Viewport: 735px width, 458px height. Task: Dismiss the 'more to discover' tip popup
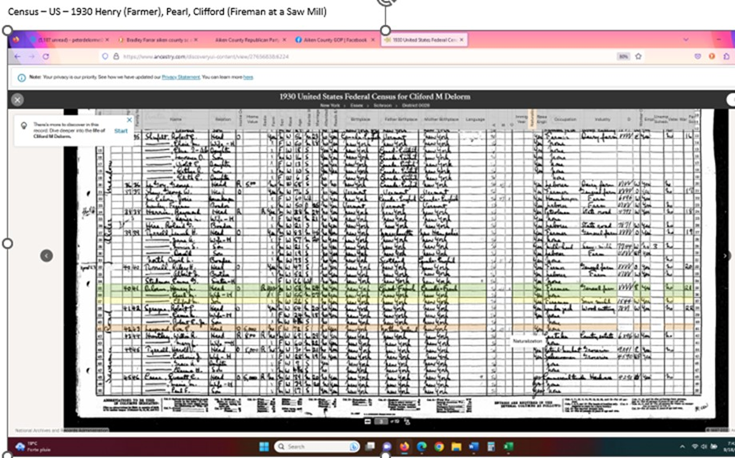pyautogui.click(x=128, y=119)
